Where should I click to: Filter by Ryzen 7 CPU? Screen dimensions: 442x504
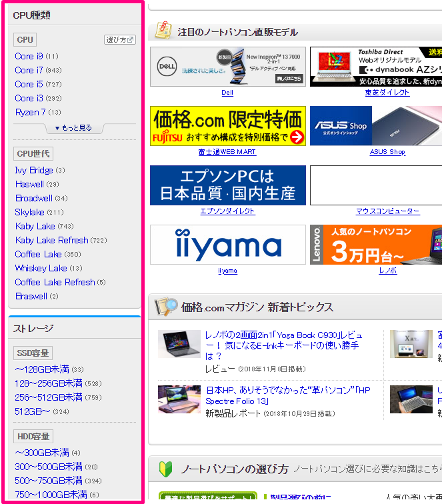(x=31, y=112)
